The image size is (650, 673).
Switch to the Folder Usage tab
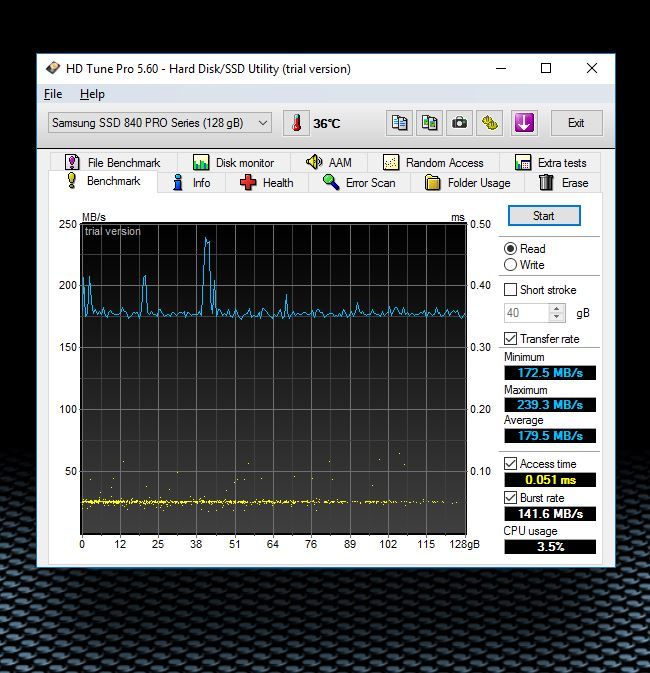pos(468,183)
